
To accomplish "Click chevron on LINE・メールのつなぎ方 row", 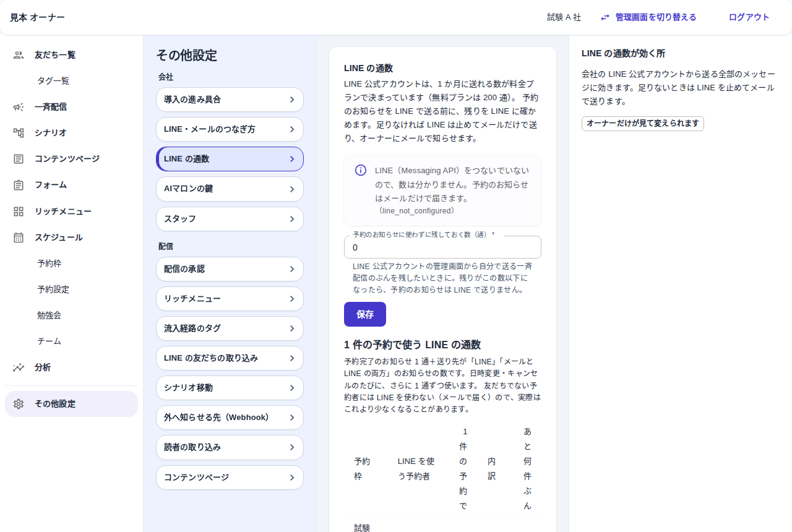I will point(292,129).
